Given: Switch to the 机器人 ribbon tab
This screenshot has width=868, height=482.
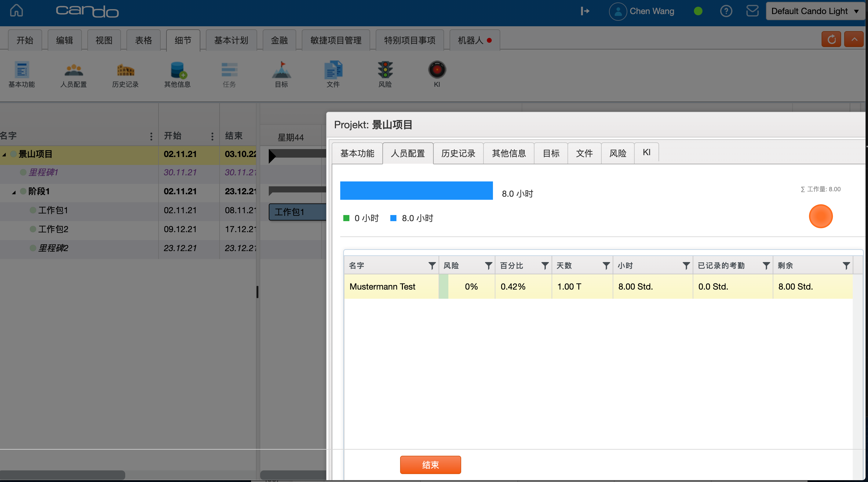Looking at the screenshot, I should [x=474, y=40].
